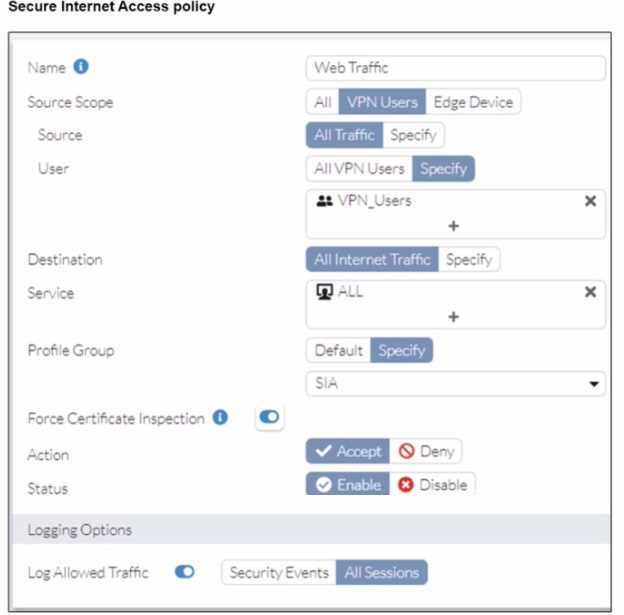Choose Specify for Destination
The image size is (624, 615).
point(469,259)
